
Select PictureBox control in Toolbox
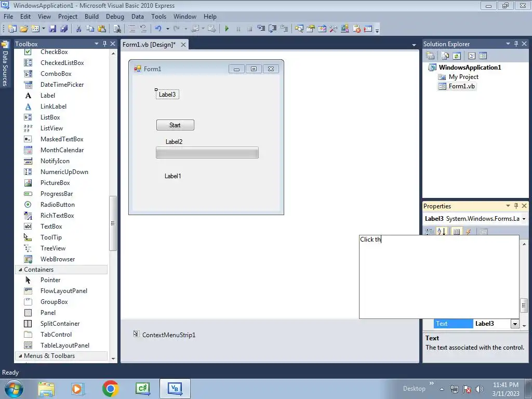[x=55, y=183]
